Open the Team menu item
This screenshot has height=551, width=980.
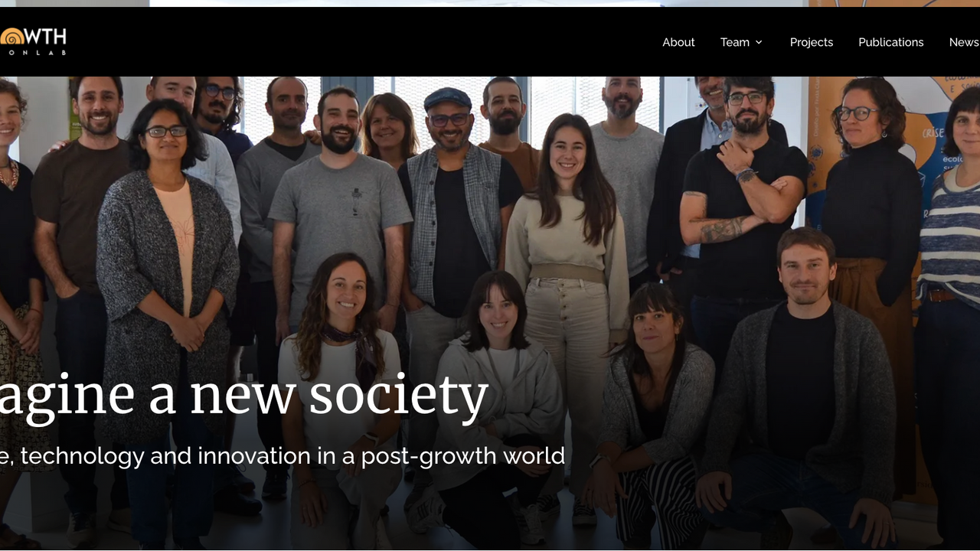click(x=735, y=42)
